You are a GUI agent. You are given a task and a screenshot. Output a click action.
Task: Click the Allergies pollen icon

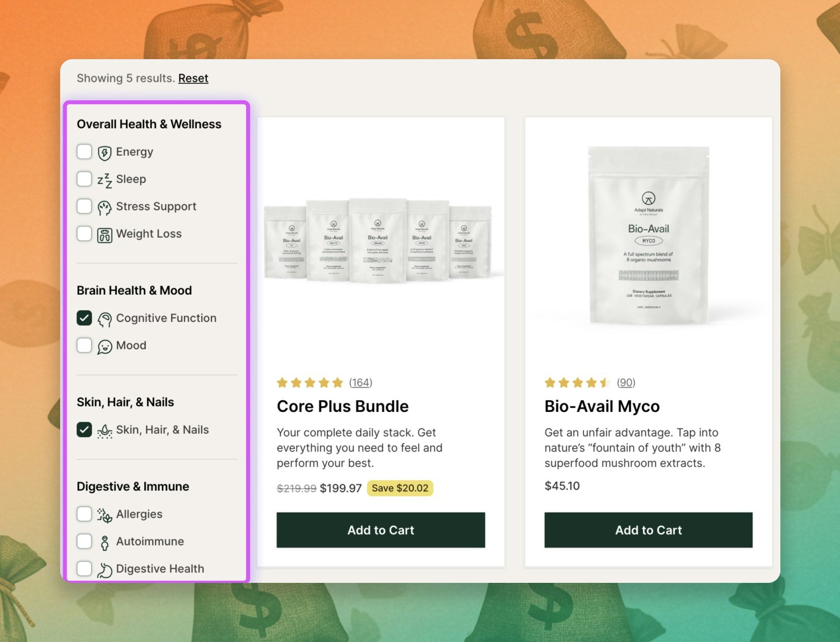tap(105, 515)
